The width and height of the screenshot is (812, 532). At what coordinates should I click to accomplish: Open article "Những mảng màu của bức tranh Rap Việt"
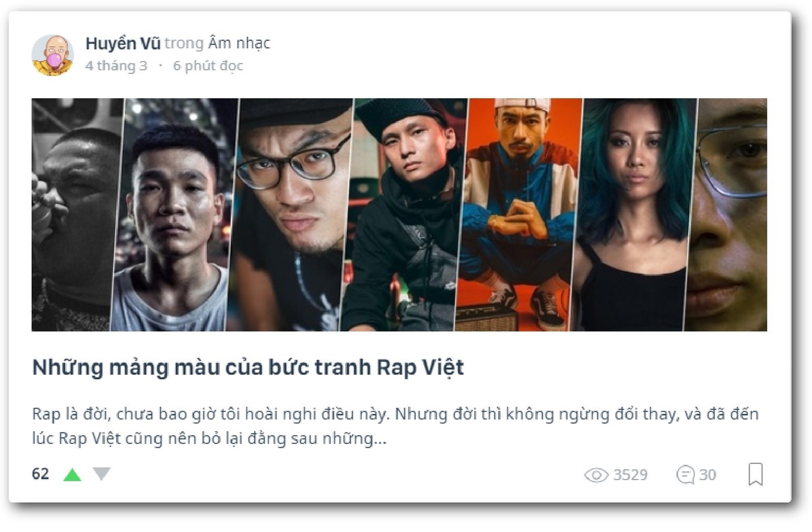tap(248, 368)
